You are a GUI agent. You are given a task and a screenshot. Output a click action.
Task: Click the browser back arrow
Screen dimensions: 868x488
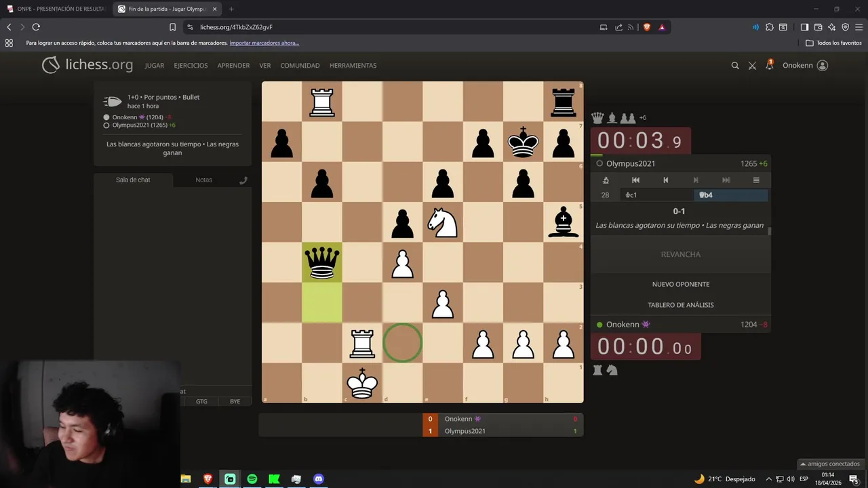(9, 27)
